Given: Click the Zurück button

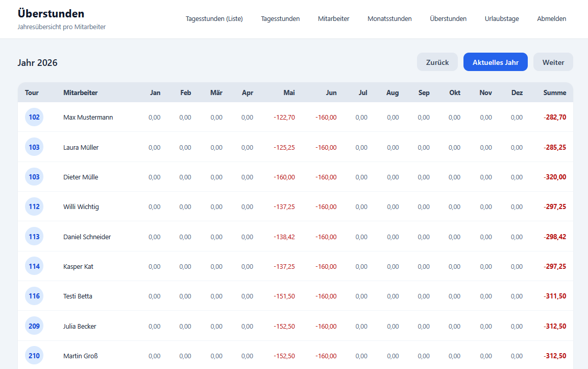Looking at the screenshot, I should click(437, 62).
